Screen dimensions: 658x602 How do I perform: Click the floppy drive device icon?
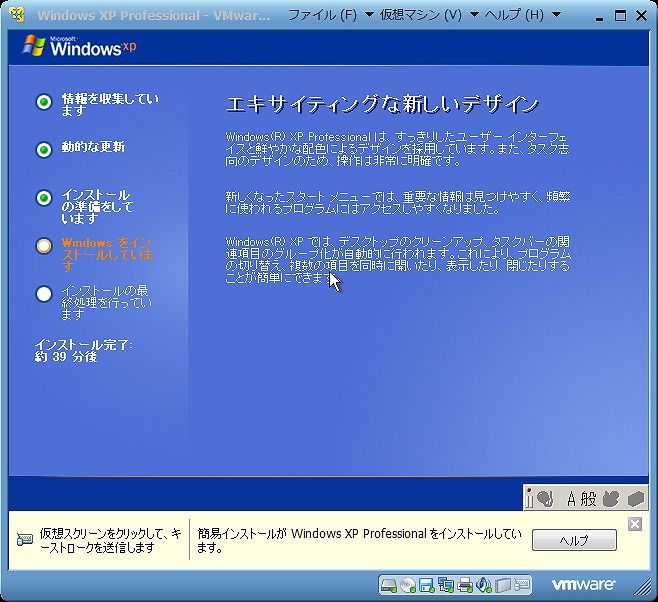click(426, 584)
